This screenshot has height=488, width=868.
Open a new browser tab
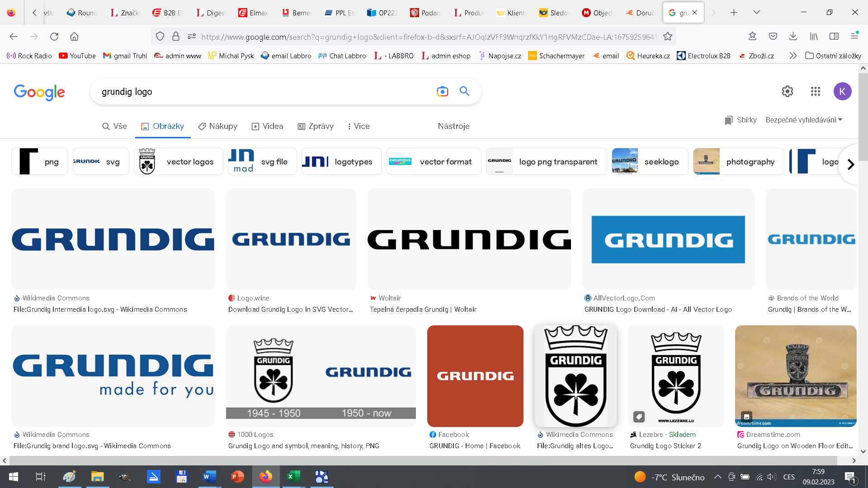tap(734, 13)
